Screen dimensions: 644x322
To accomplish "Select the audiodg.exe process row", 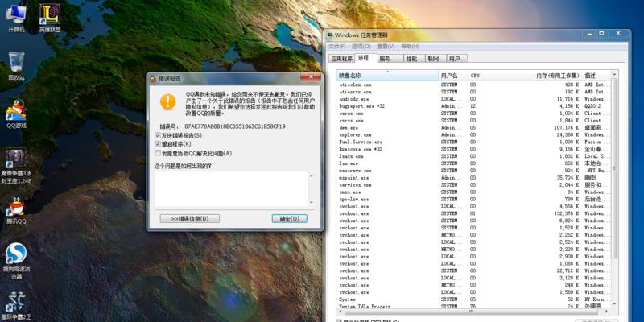I will [473, 99].
